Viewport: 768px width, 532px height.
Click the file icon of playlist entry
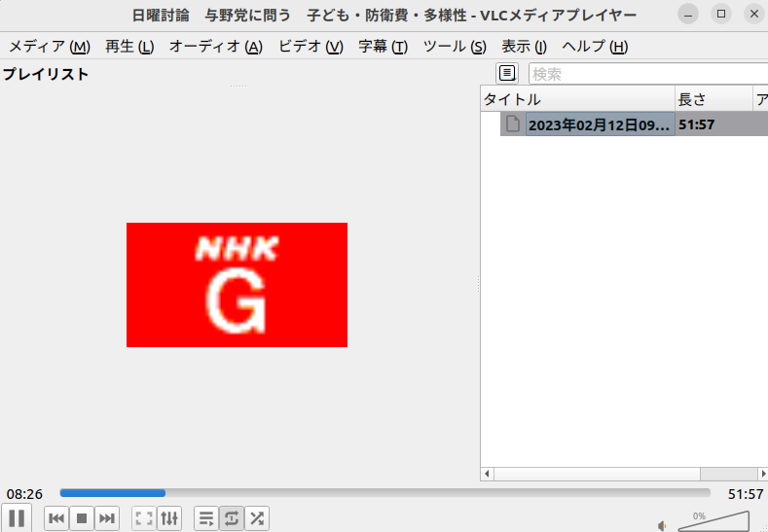click(x=513, y=124)
